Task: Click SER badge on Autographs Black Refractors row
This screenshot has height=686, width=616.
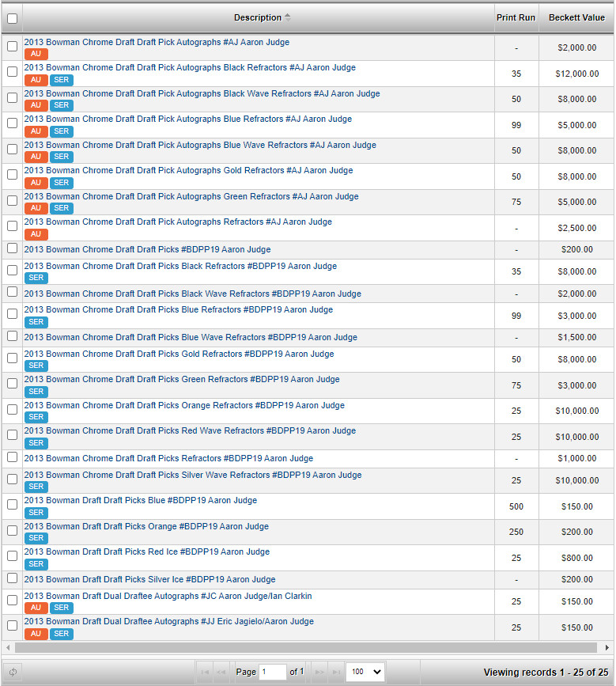Action: coord(61,80)
